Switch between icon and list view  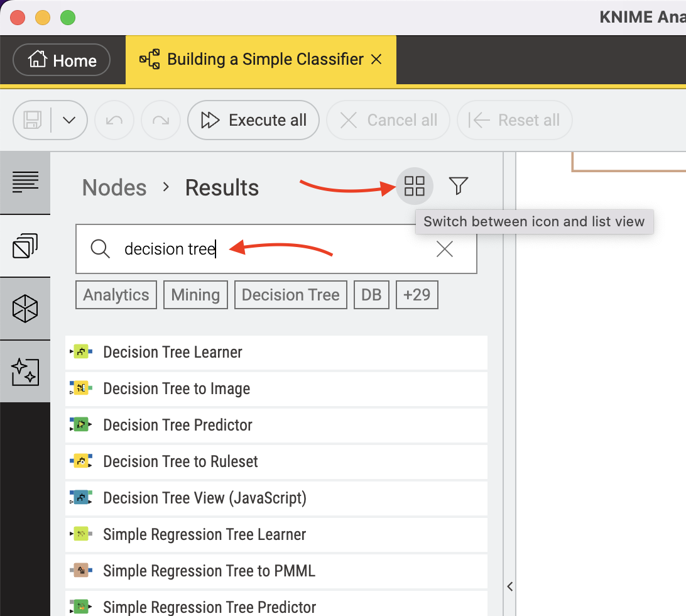[x=415, y=186]
